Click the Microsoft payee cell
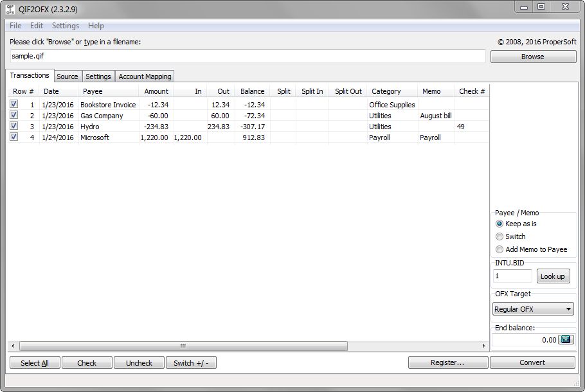This screenshot has width=585, height=392. point(108,138)
